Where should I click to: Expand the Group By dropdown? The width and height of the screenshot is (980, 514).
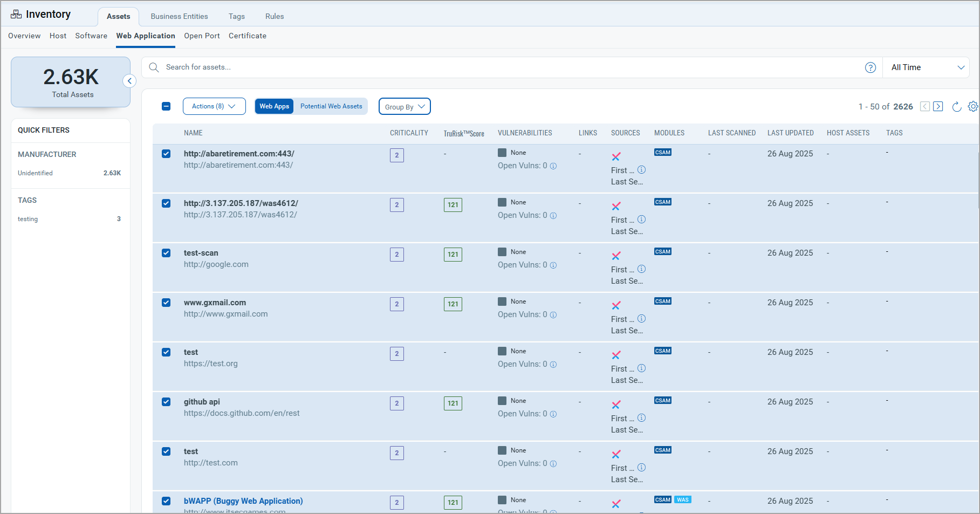(x=405, y=107)
